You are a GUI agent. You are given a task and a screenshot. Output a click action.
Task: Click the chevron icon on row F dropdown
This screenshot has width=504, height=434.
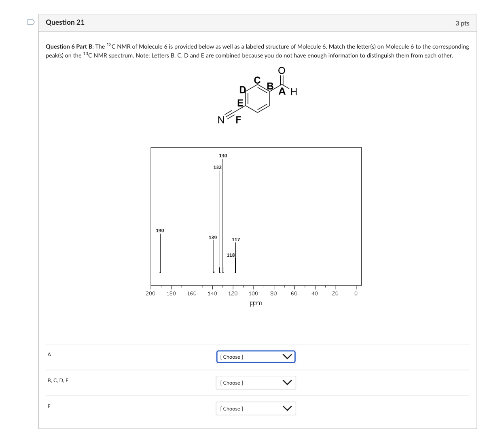click(287, 408)
